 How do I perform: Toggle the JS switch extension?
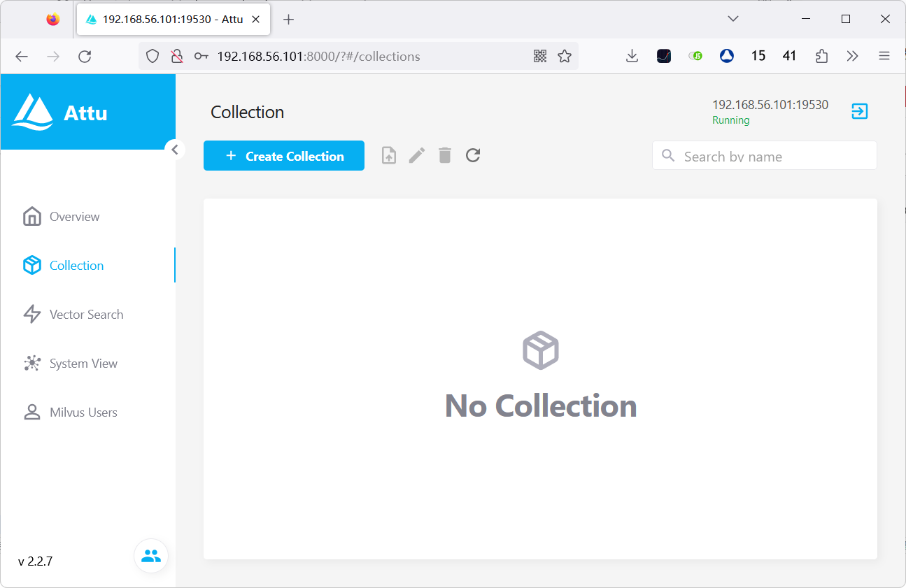tap(695, 57)
